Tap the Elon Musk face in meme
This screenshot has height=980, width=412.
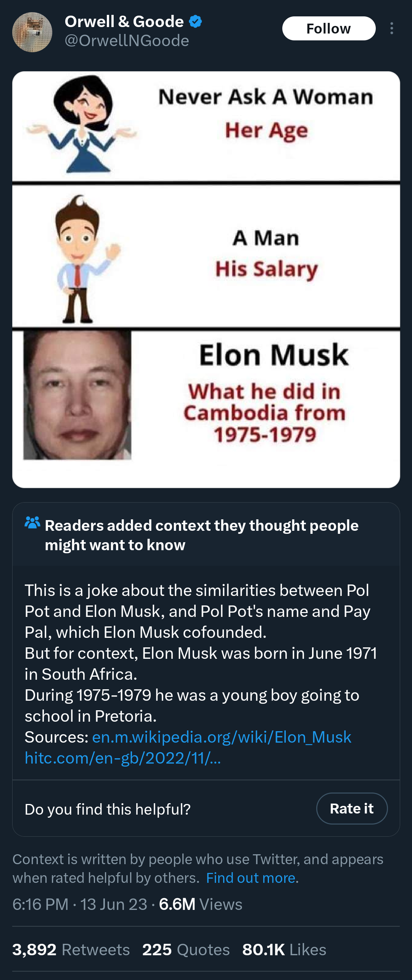tap(77, 395)
